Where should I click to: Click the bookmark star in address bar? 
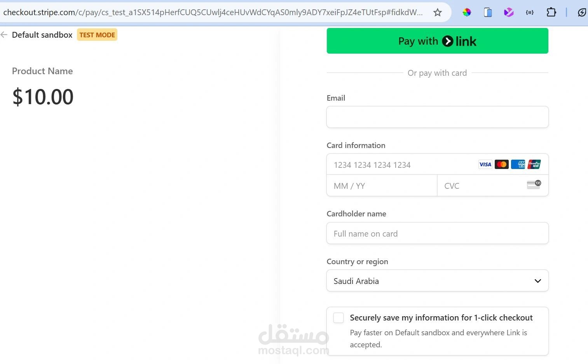pyautogui.click(x=437, y=12)
